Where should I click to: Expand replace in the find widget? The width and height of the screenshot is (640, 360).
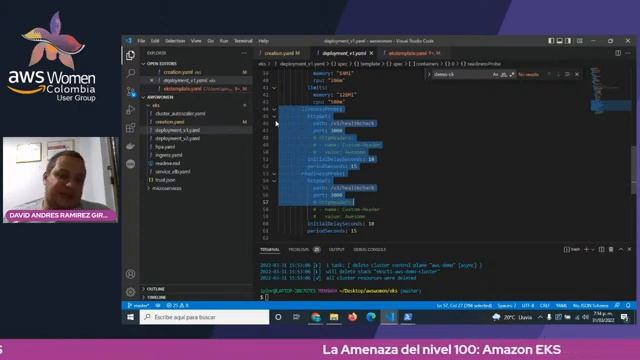coord(429,74)
